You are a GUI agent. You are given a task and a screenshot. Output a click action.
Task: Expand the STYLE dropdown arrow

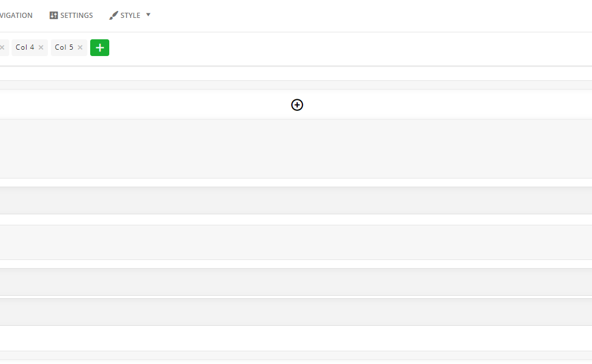click(x=148, y=15)
